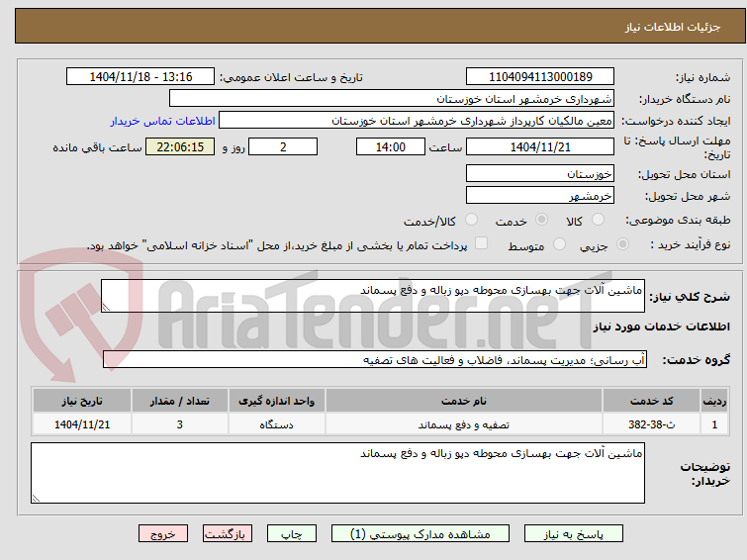Open مشاهده مدارک پیوستی (1) attachments

(x=420, y=534)
